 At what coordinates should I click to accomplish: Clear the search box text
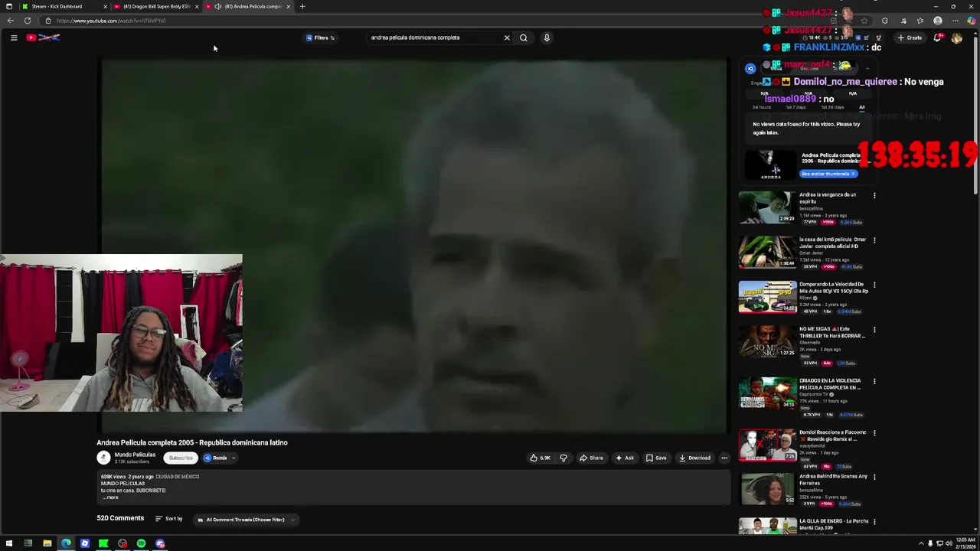(x=506, y=37)
